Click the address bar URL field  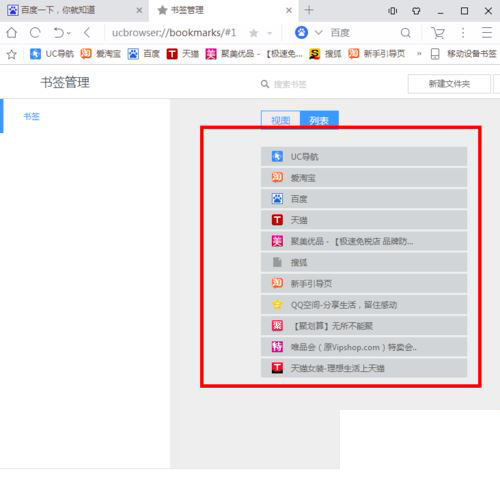[174, 33]
